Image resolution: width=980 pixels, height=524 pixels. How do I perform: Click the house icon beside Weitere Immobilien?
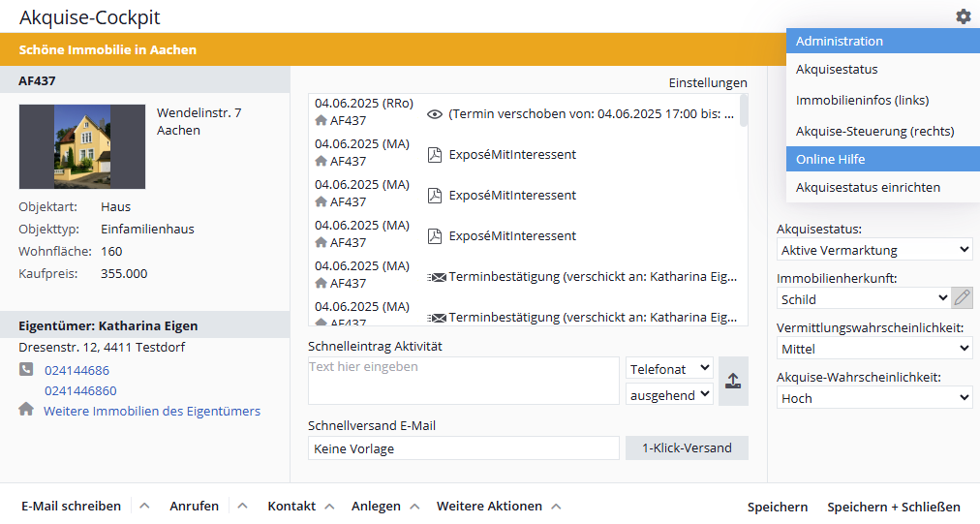tap(26, 411)
